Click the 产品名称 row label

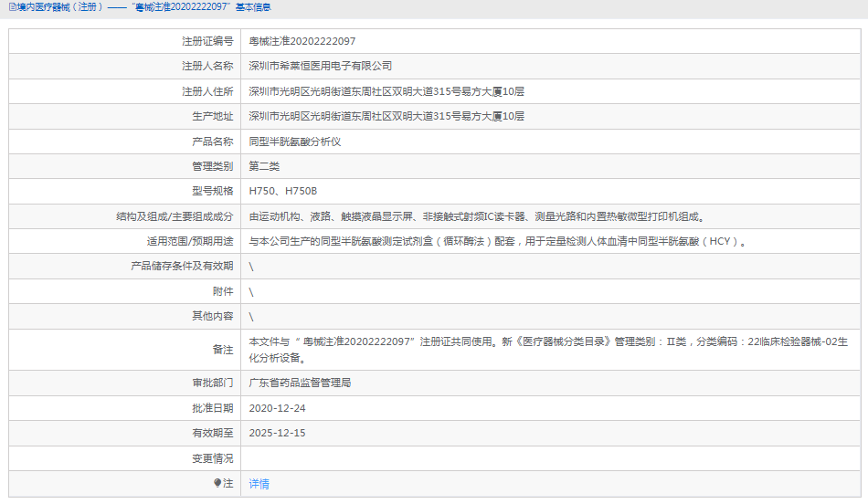pos(213,142)
